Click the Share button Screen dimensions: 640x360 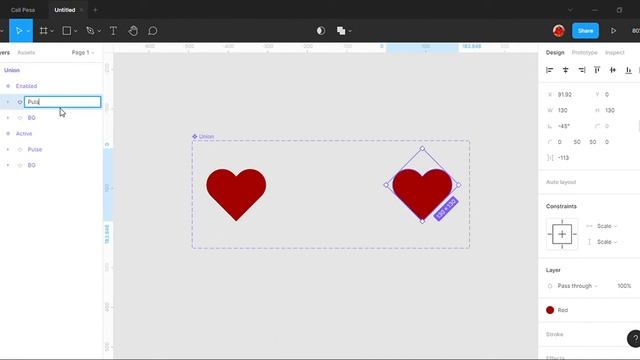click(585, 31)
